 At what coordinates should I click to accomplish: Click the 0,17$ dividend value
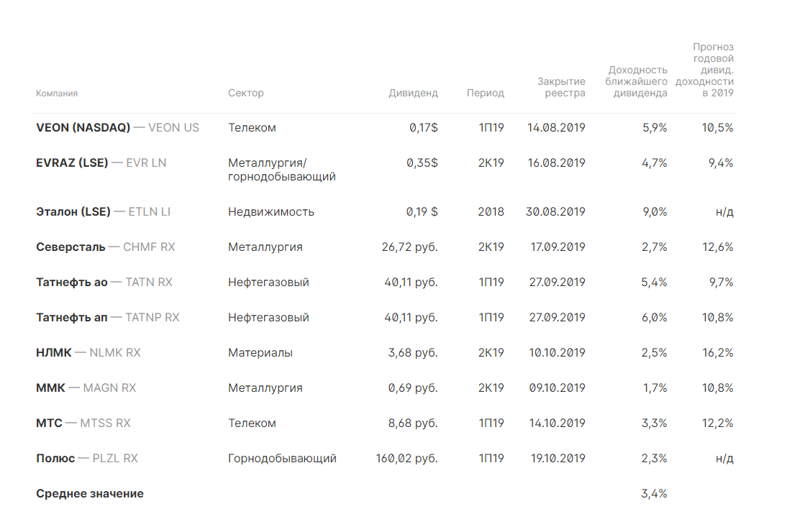pos(423,127)
